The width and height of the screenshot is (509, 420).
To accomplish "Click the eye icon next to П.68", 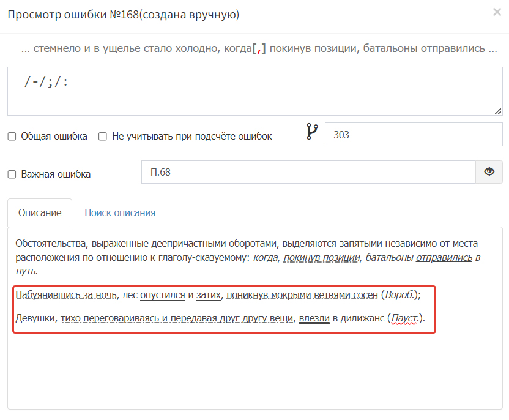I will (489, 172).
